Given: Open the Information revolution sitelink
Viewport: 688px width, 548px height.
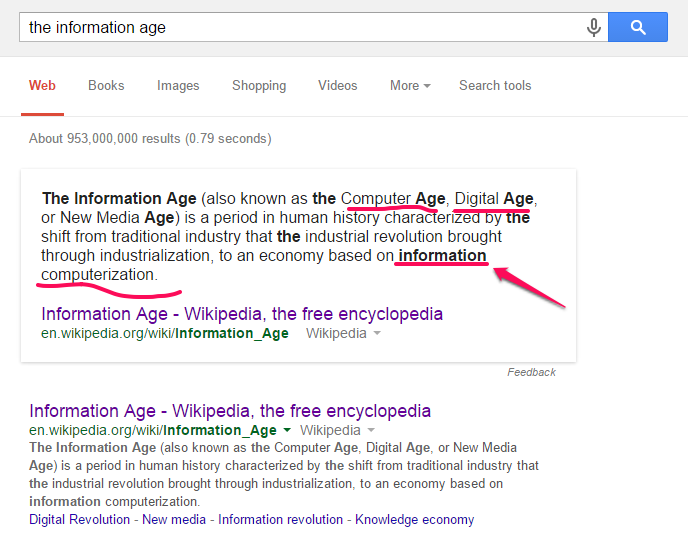Looking at the screenshot, I should [280, 519].
